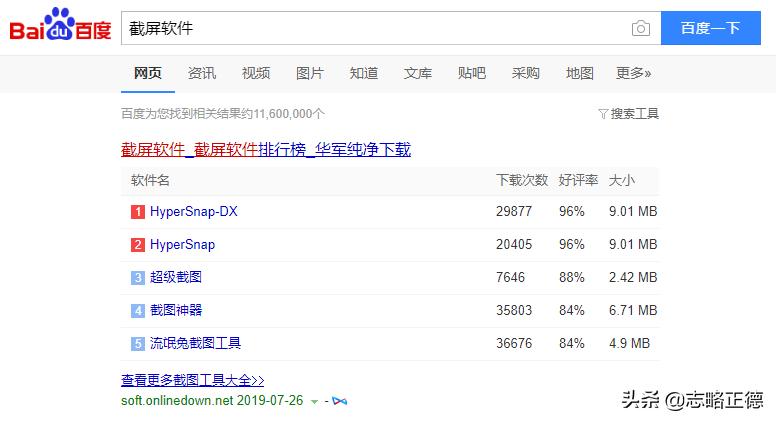Screen dimensions: 776x422
Task: Click the 大小 column header
Action: [622, 180]
